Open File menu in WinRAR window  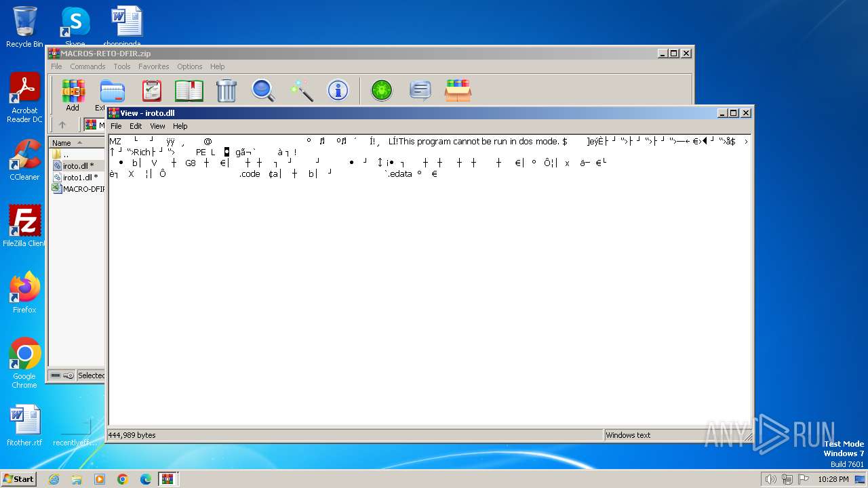pyautogui.click(x=56, y=66)
